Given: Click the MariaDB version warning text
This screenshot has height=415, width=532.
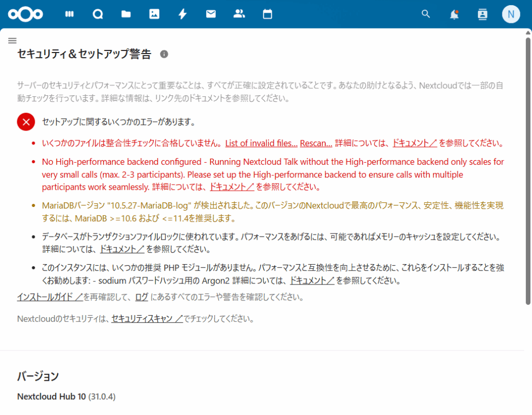Looking at the screenshot, I should (273, 212).
